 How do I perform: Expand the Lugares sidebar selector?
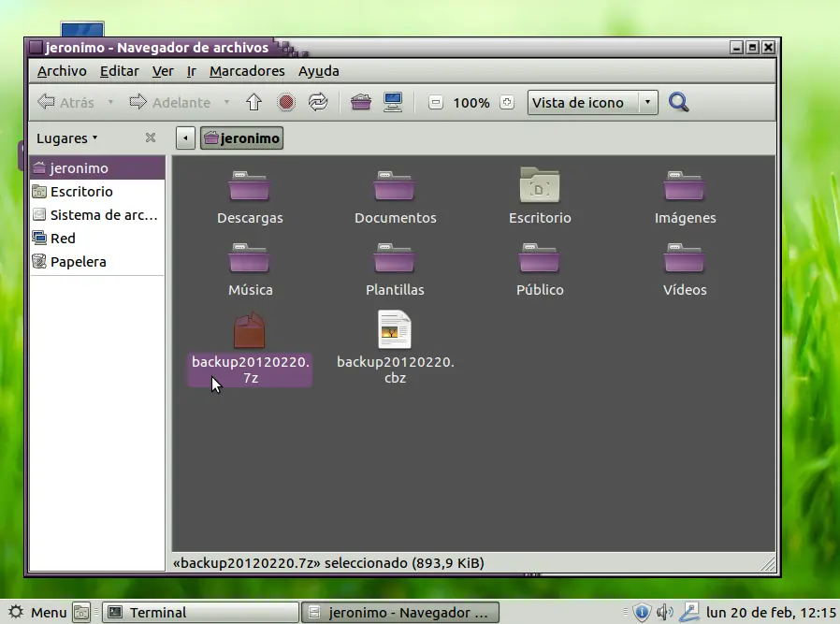point(67,138)
